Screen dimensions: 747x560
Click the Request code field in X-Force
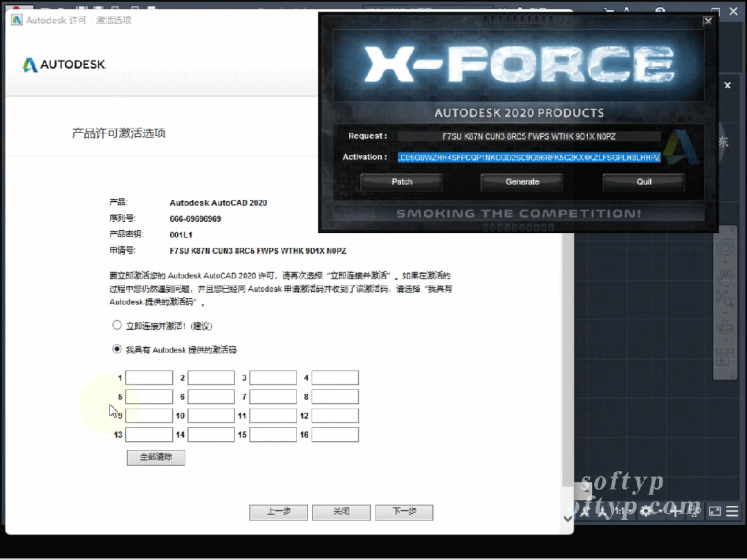click(x=529, y=136)
